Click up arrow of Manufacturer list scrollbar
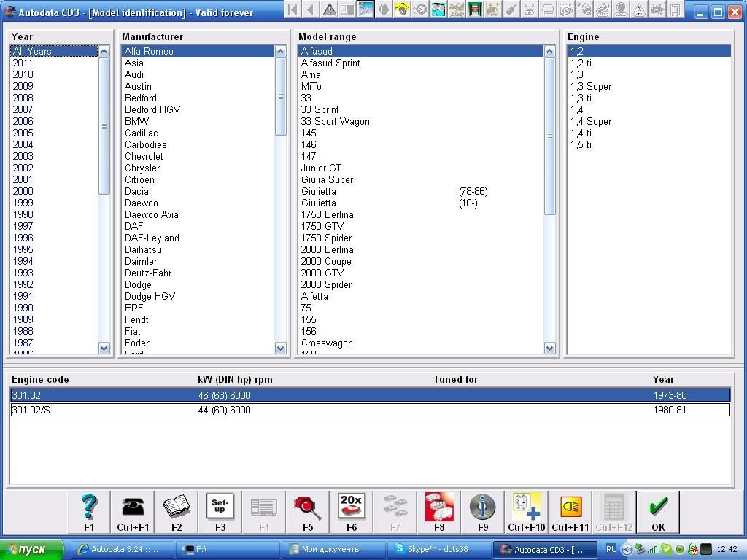Viewport: 747px width, 560px height. tap(281, 52)
